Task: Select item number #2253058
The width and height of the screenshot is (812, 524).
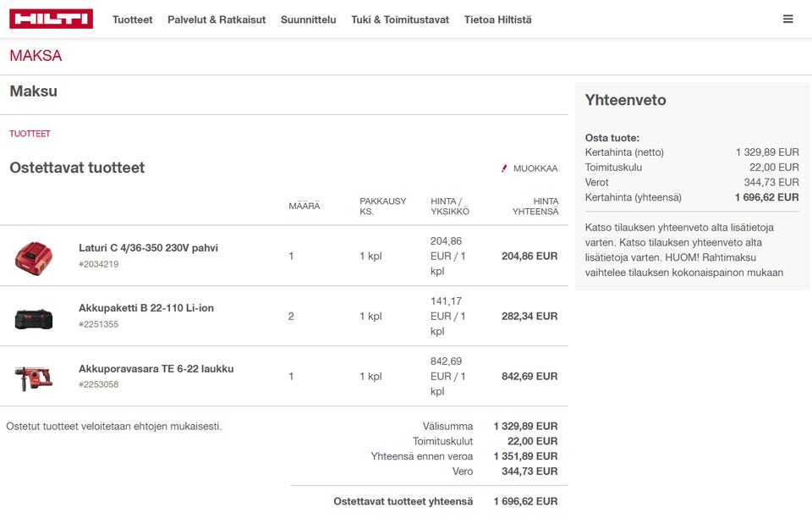Action: tap(98, 384)
